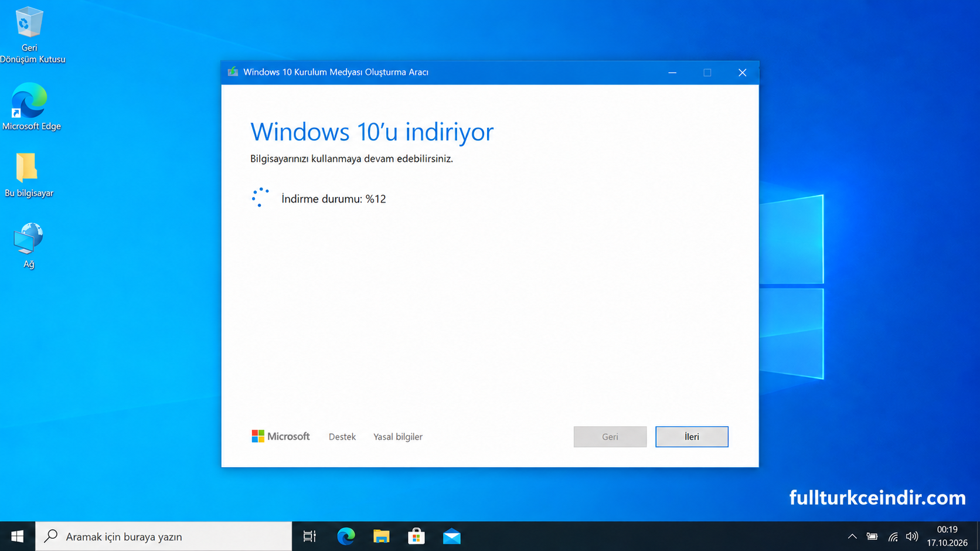The width and height of the screenshot is (980, 551).
Task: Click the setup tool title bar icon
Action: click(233, 72)
